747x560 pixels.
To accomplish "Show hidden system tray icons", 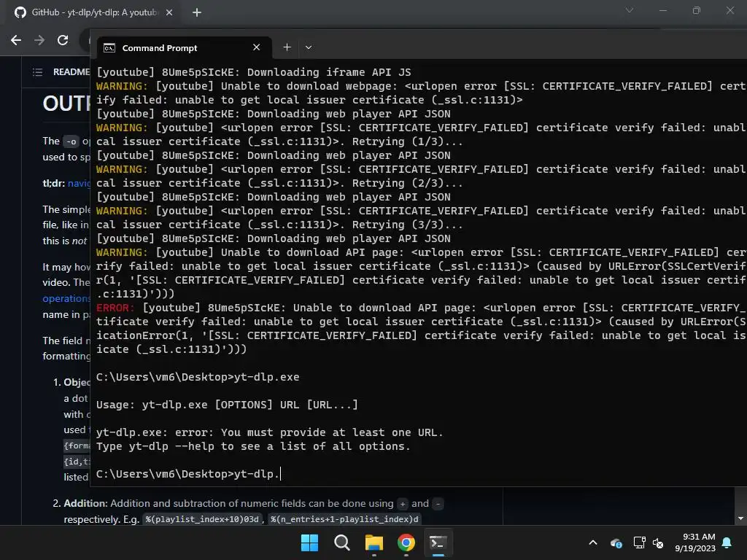I will click(x=593, y=542).
